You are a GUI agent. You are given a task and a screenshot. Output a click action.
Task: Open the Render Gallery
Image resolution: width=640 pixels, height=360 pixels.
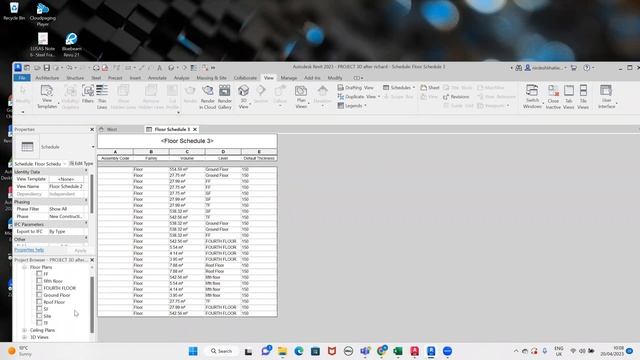point(224,97)
